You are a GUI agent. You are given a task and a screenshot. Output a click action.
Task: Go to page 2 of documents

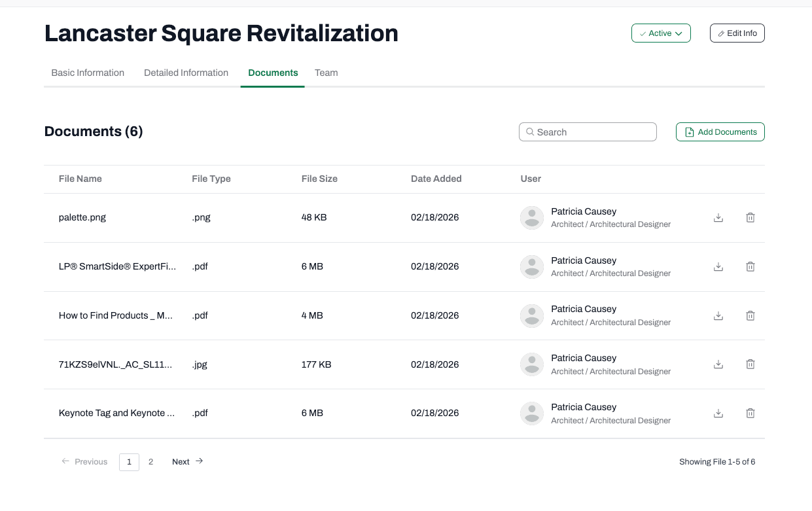coord(150,462)
